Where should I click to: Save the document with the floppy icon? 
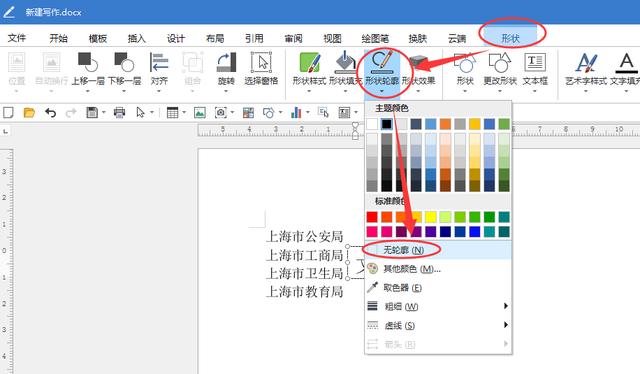(92, 112)
